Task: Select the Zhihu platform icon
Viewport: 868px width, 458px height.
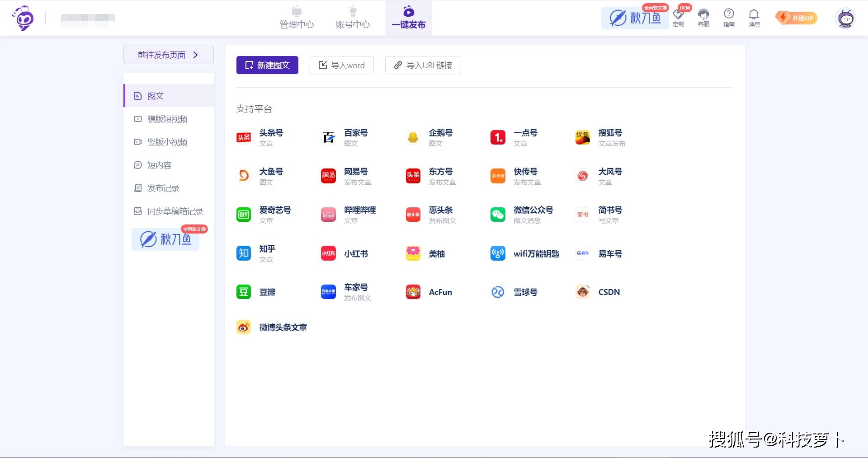Action: [244, 253]
